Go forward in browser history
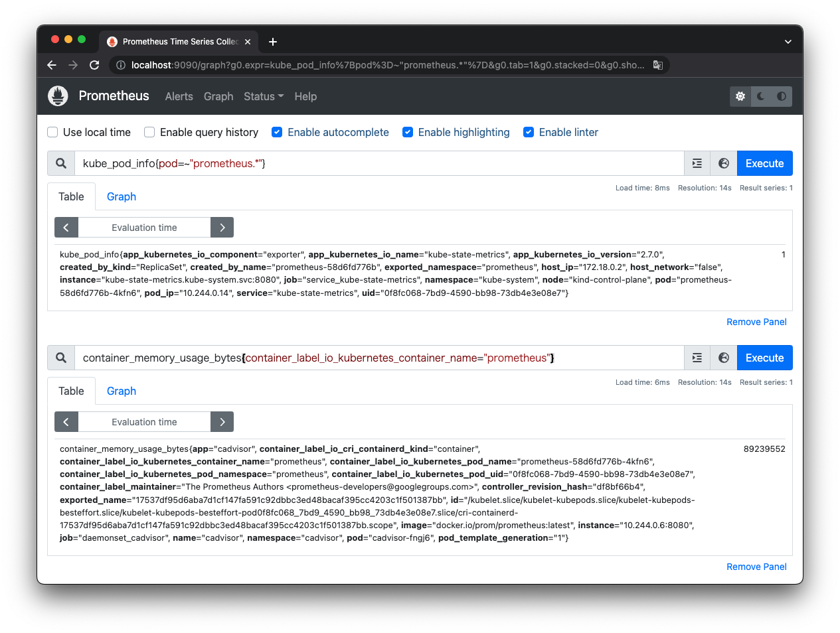840x633 pixels. (x=73, y=65)
